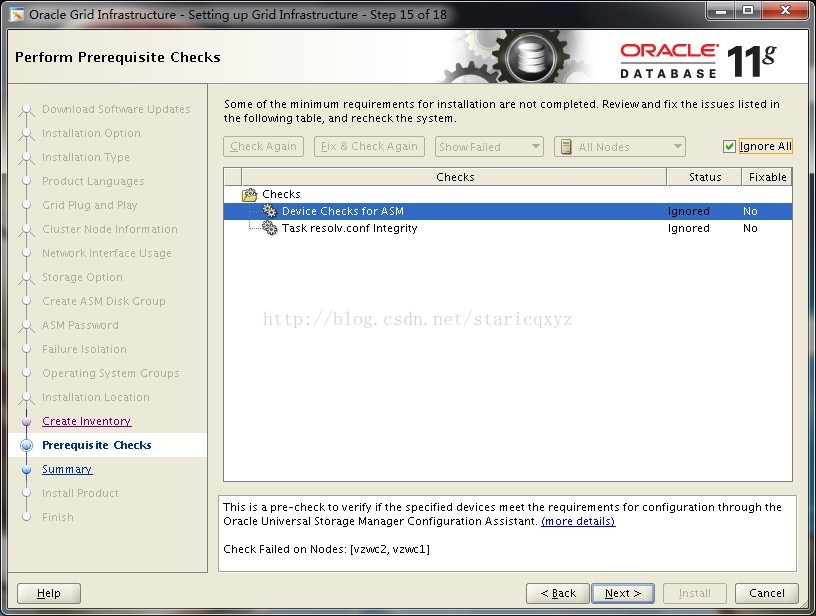Go to the Create Inventory step
Image resolution: width=816 pixels, height=616 pixels.
pos(86,421)
